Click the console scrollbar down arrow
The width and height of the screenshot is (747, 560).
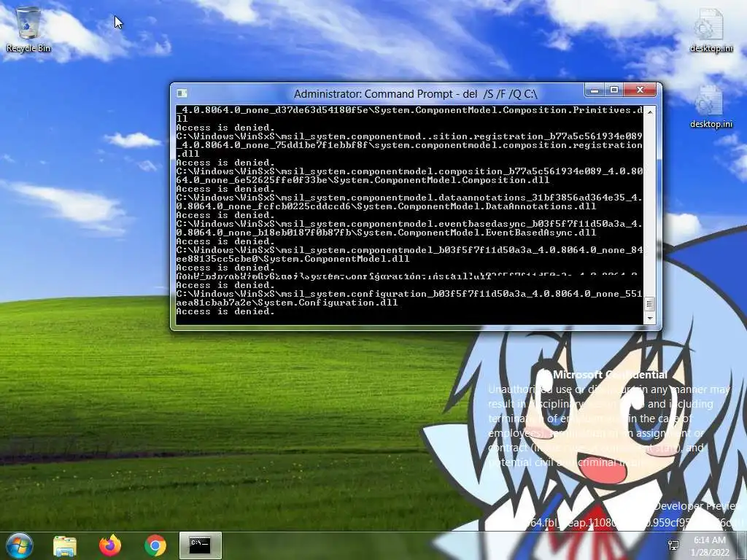point(649,318)
